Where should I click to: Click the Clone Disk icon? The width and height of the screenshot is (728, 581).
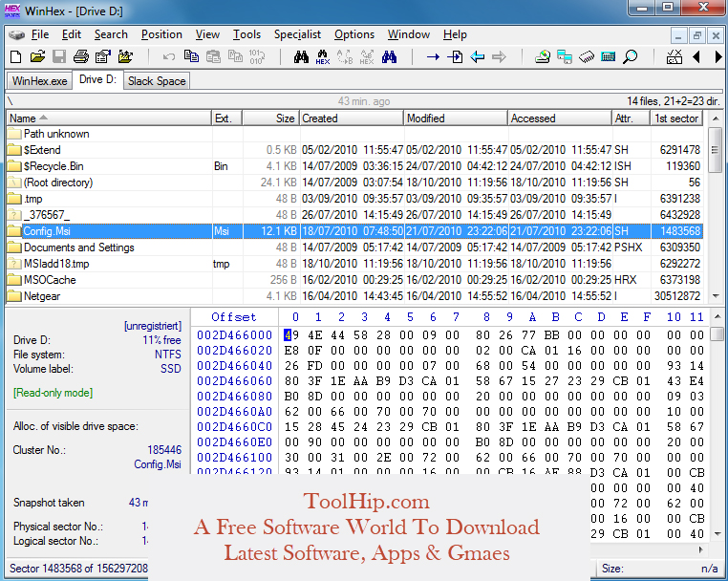point(564,57)
